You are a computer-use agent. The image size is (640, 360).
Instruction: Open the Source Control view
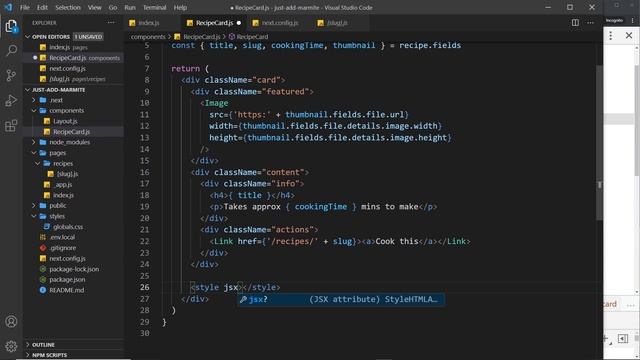pos(11,75)
